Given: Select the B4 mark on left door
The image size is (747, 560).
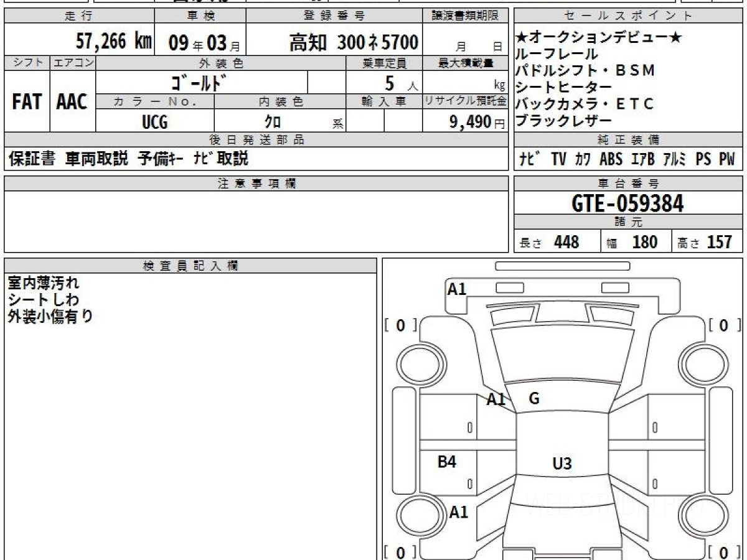Looking at the screenshot, I should pyautogui.click(x=447, y=462).
